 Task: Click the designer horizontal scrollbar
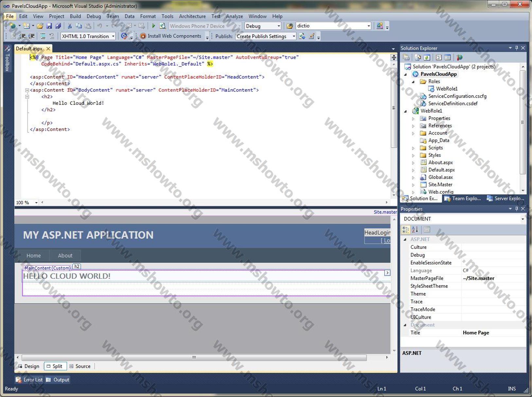(x=194, y=357)
